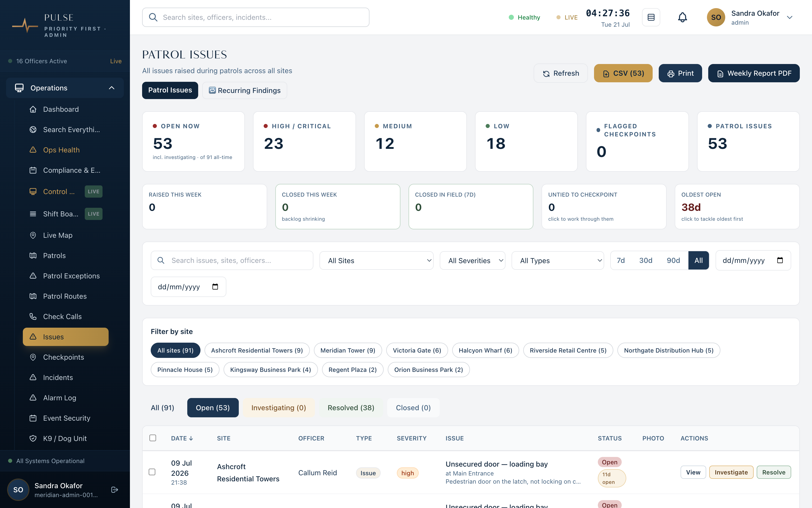Click the Compliance calendar icon
Viewport: 812px width, 508px height.
point(33,170)
